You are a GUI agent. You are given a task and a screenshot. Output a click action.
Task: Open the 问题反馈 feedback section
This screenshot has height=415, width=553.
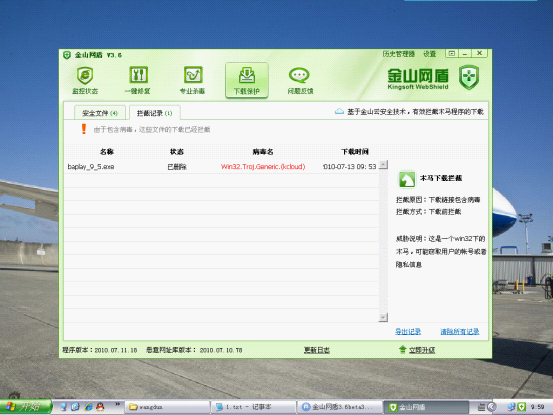point(300,80)
